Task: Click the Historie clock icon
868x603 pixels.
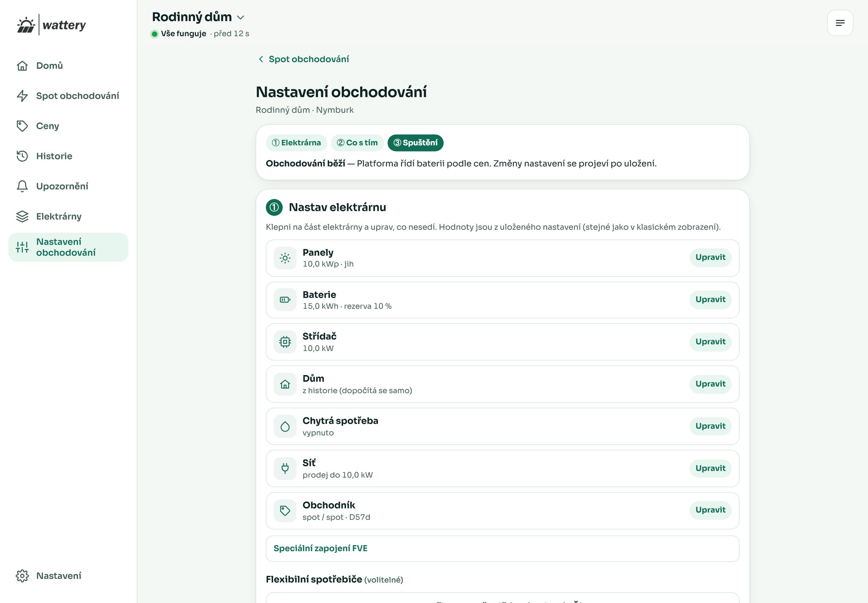Action: pyautogui.click(x=22, y=156)
